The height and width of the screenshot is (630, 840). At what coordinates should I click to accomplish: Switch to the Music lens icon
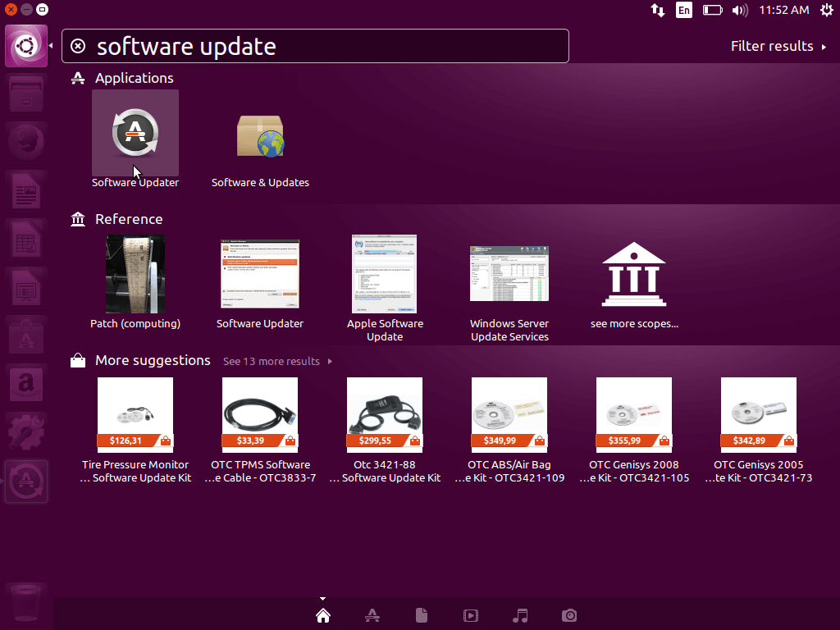pyautogui.click(x=519, y=615)
